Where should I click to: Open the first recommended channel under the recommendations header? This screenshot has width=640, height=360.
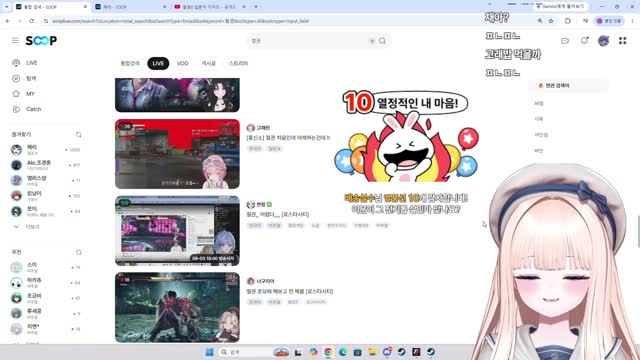pyautogui.click(x=46, y=267)
